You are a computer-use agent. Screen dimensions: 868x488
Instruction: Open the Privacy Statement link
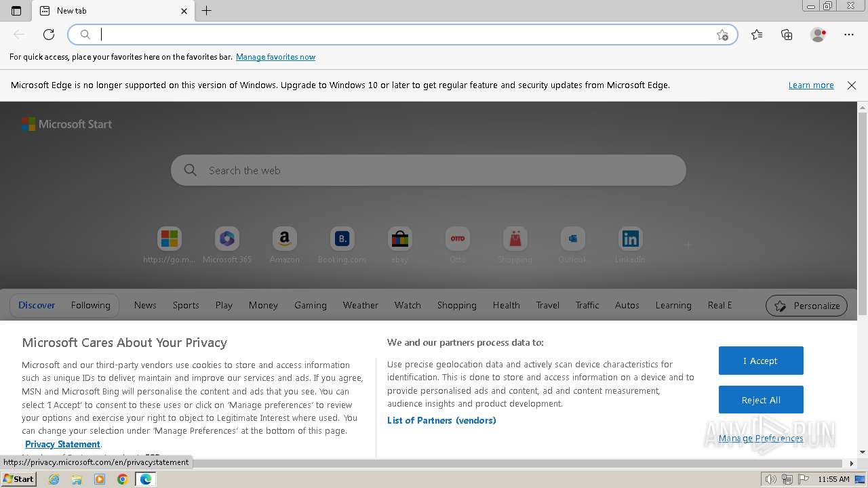point(63,444)
